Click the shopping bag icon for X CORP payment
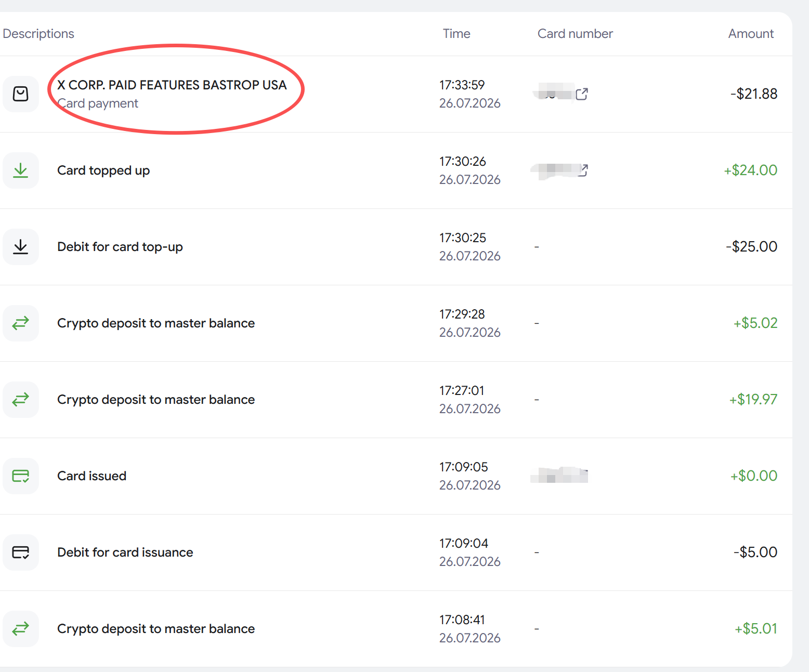The image size is (809, 672). [x=21, y=94]
